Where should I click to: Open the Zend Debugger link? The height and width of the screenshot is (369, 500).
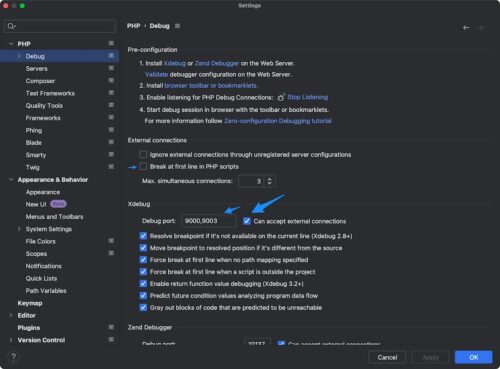coord(217,63)
